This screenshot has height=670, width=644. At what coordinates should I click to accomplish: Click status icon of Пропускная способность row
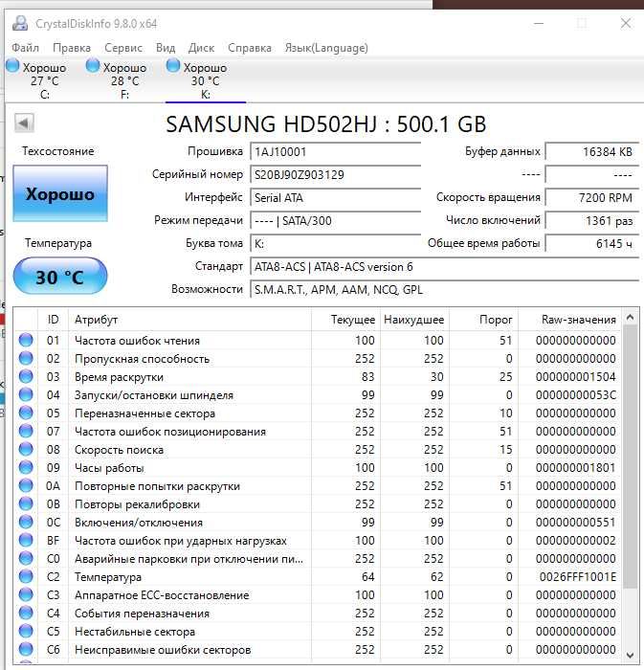click(x=26, y=358)
